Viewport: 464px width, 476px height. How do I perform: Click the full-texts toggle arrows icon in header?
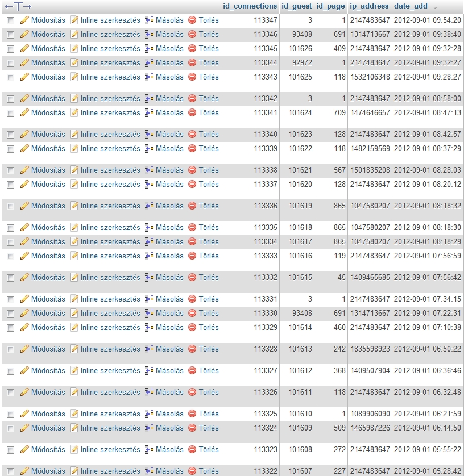click(18, 6)
